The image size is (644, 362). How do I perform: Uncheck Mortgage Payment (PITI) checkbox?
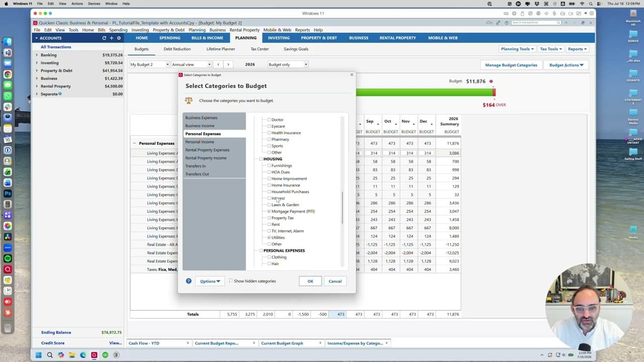pos(269,211)
